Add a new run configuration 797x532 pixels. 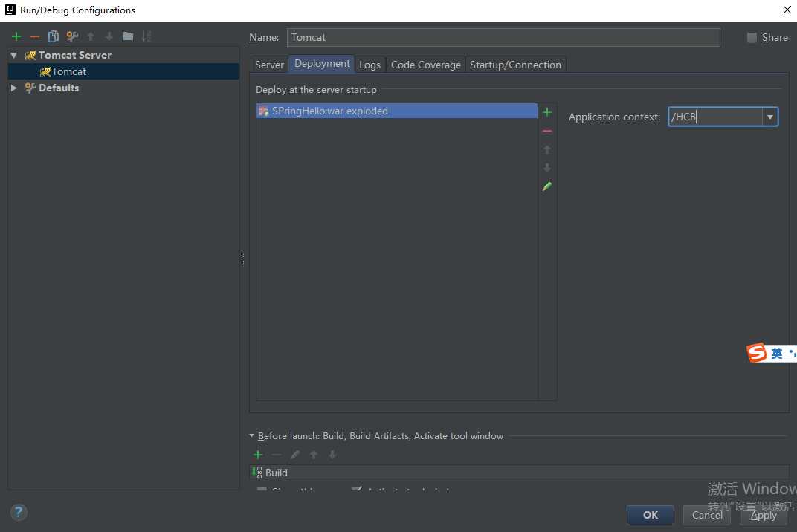coord(16,36)
